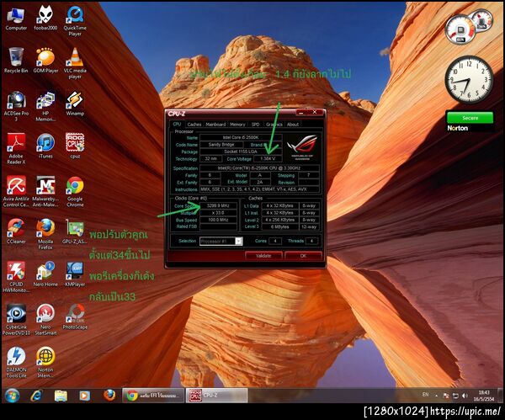Switch to the Caches tab in CPU-Z
This screenshot has width=505, height=420.
pos(194,125)
